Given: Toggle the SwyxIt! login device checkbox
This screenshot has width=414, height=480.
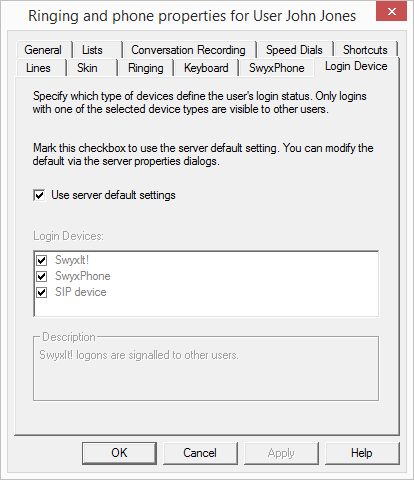Looking at the screenshot, I should click(42, 260).
